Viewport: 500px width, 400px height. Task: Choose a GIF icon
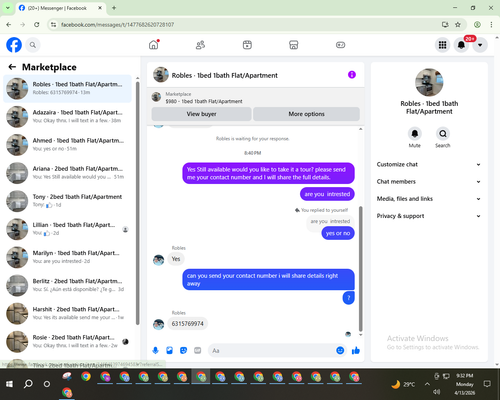tap(198, 350)
